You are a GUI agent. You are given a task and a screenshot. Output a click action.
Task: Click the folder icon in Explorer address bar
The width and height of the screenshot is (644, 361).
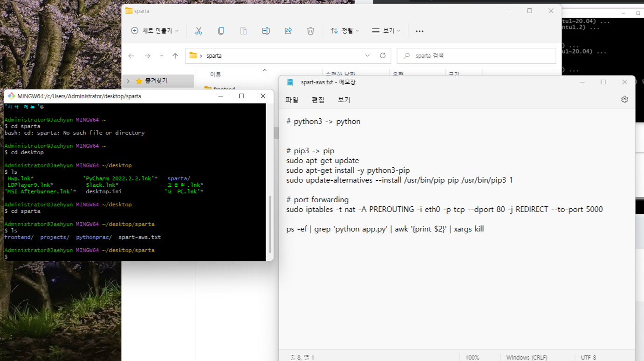tap(193, 55)
